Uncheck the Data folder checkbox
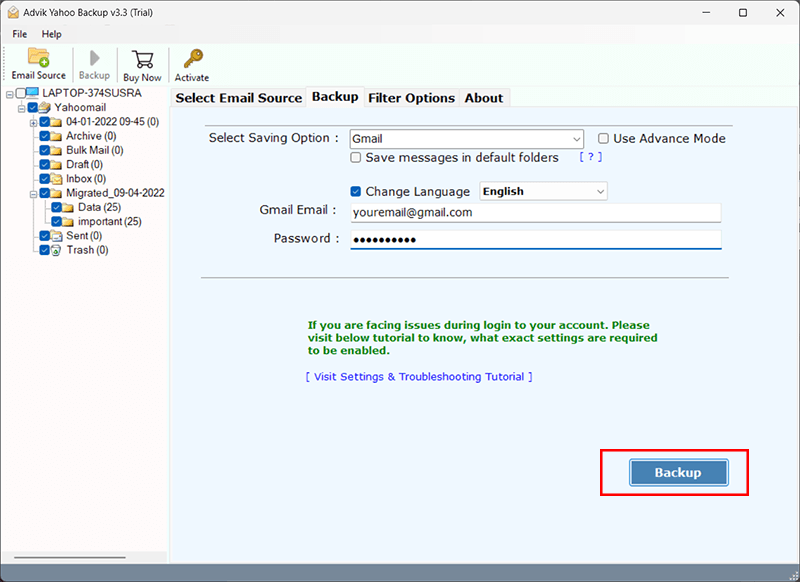This screenshot has width=800, height=582. tap(56, 208)
